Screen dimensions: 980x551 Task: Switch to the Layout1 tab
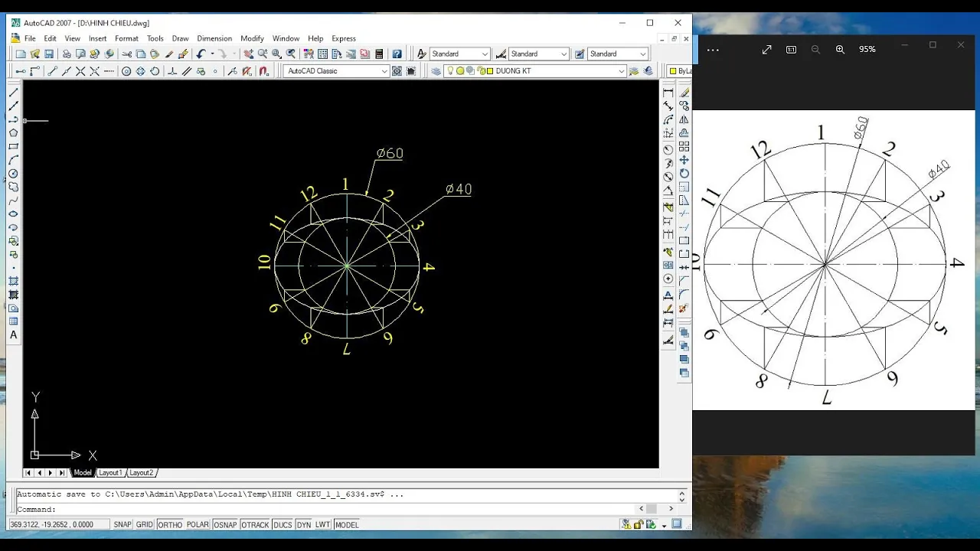point(110,473)
